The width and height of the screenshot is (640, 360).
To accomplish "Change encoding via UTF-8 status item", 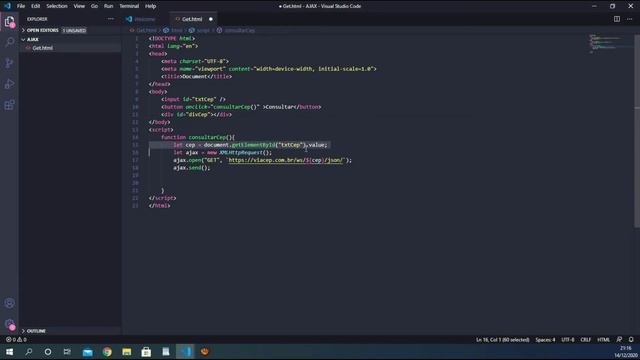I will click(x=568, y=340).
